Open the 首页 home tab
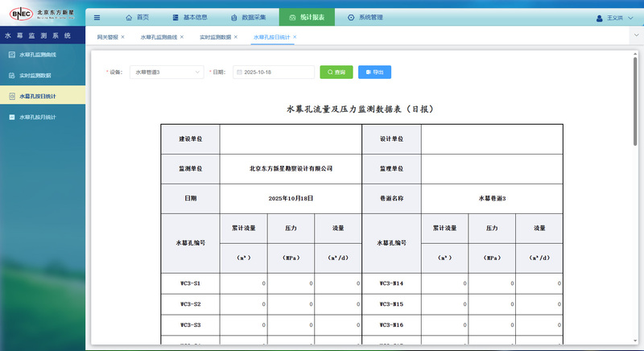644x351 pixels. pyautogui.click(x=137, y=17)
